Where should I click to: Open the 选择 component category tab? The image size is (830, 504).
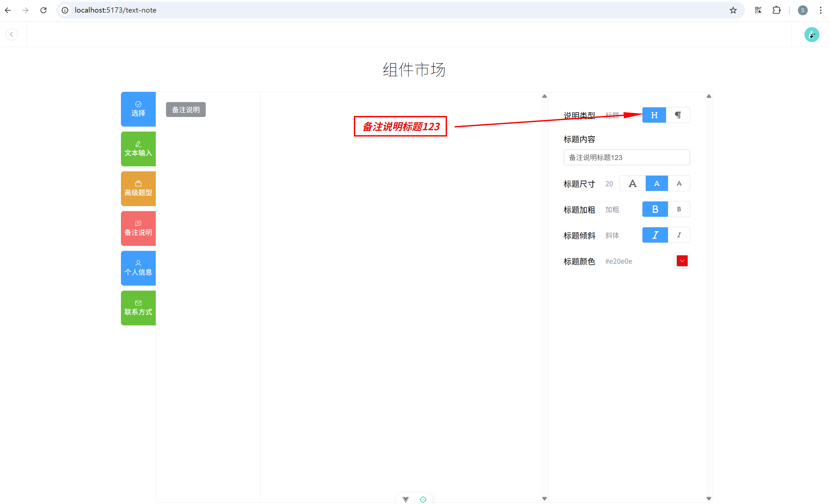tap(138, 109)
